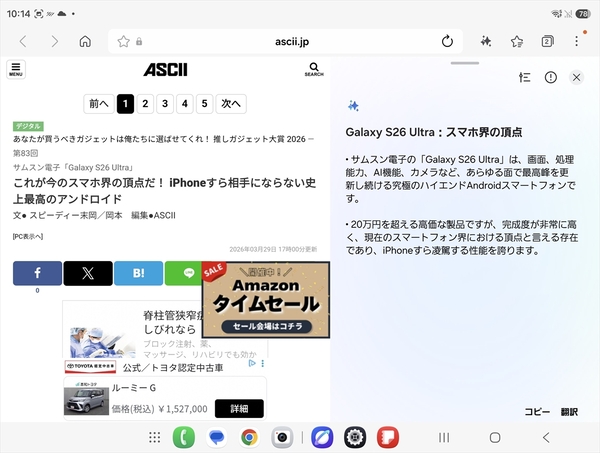Switch to PC表示へ view

click(x=28, y=236)
